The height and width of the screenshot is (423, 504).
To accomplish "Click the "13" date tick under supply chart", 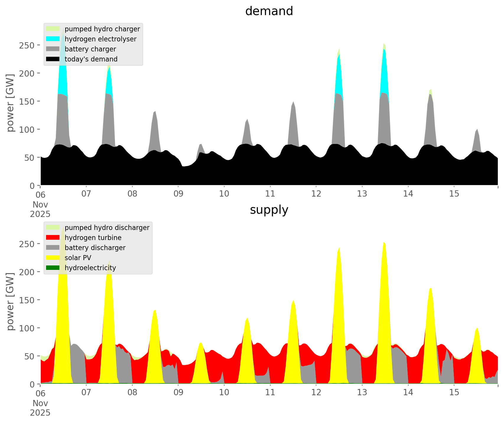I will pos(362,393).
